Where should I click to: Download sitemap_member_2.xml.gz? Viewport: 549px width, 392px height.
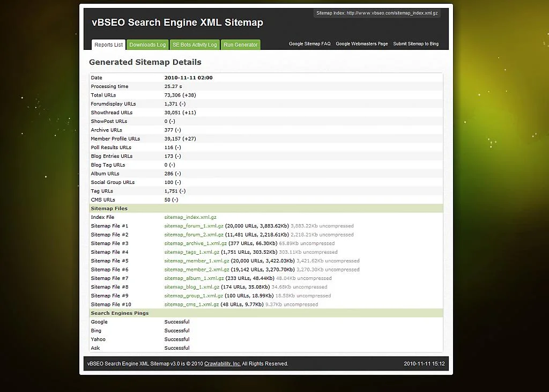(196, 270)
